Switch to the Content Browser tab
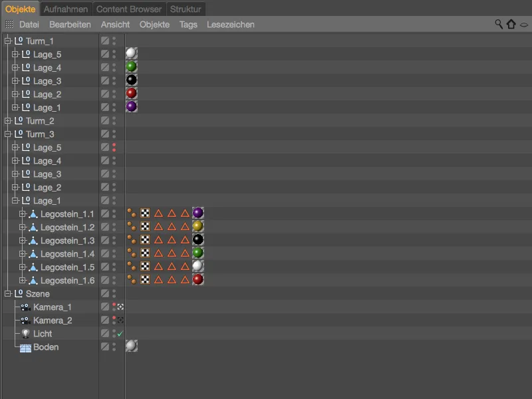 (x=129, y=9)
